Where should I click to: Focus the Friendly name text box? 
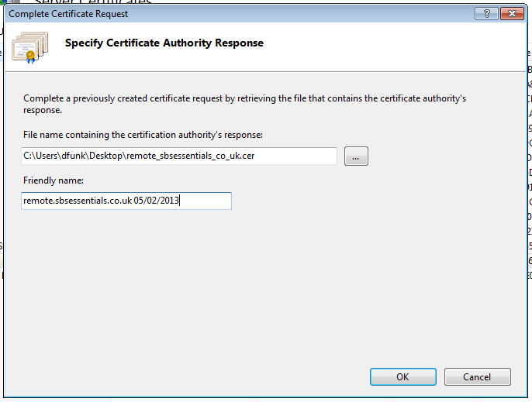[127, 201]
